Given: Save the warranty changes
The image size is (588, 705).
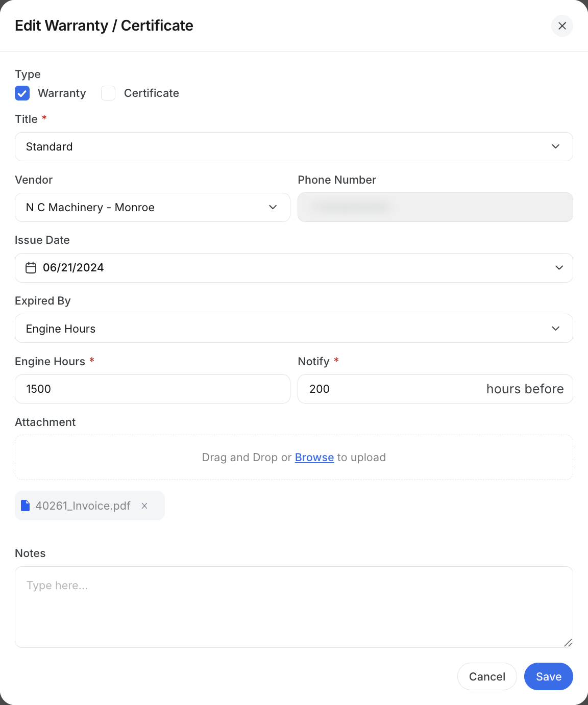Looking at the screenshot, I should (x=549, y=676).
